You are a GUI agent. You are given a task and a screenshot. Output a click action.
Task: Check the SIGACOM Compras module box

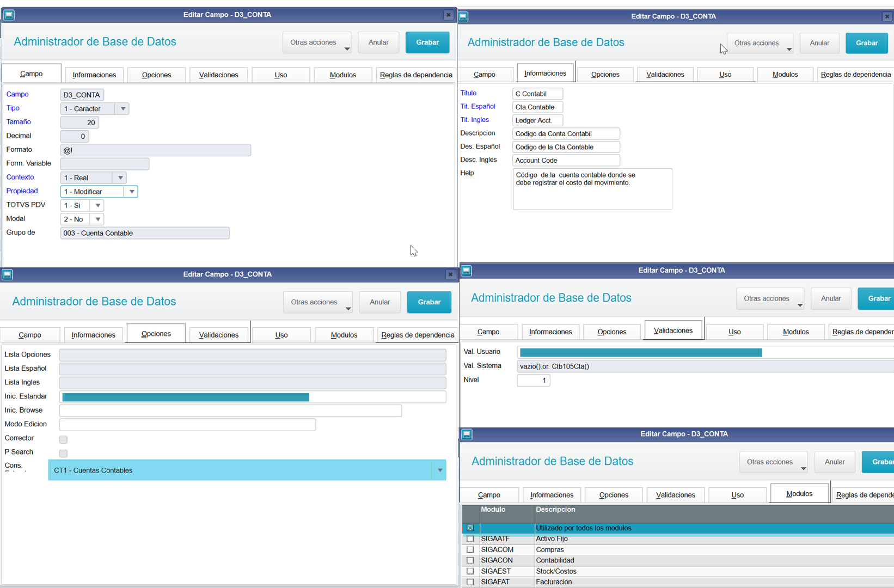coord(470,550)
